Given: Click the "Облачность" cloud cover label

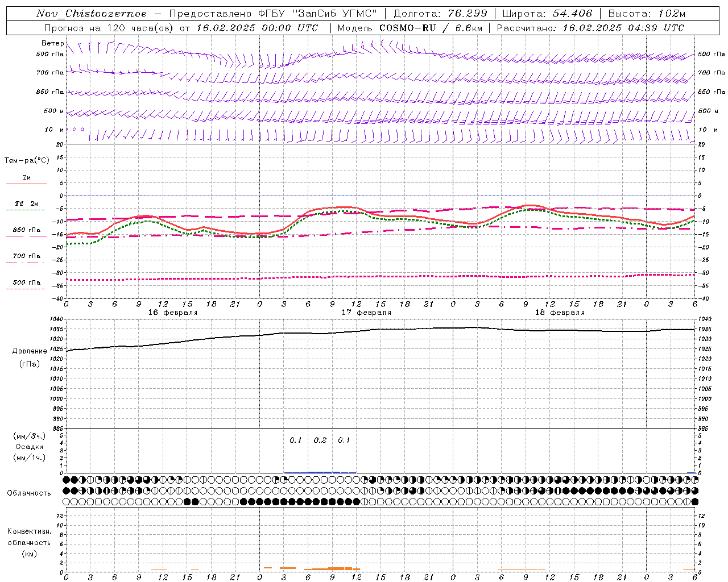Looking at the screenshot, I should tap(29, 493).
